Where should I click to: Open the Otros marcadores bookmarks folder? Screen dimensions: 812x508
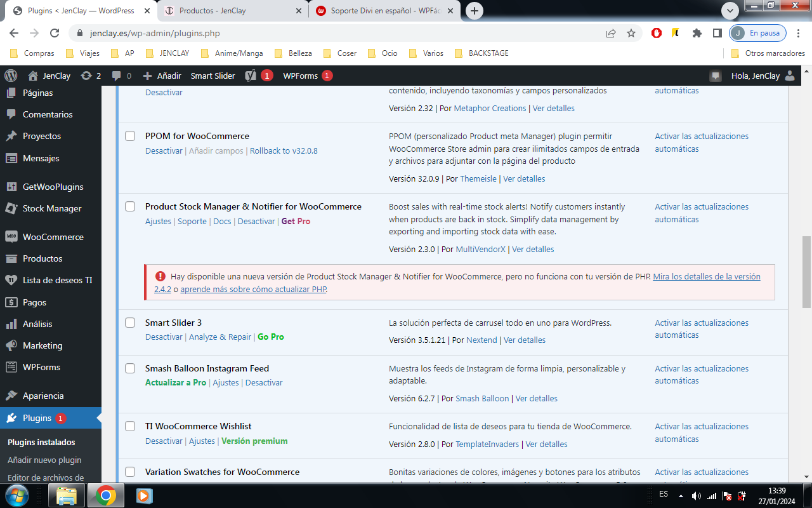(768, 53)
